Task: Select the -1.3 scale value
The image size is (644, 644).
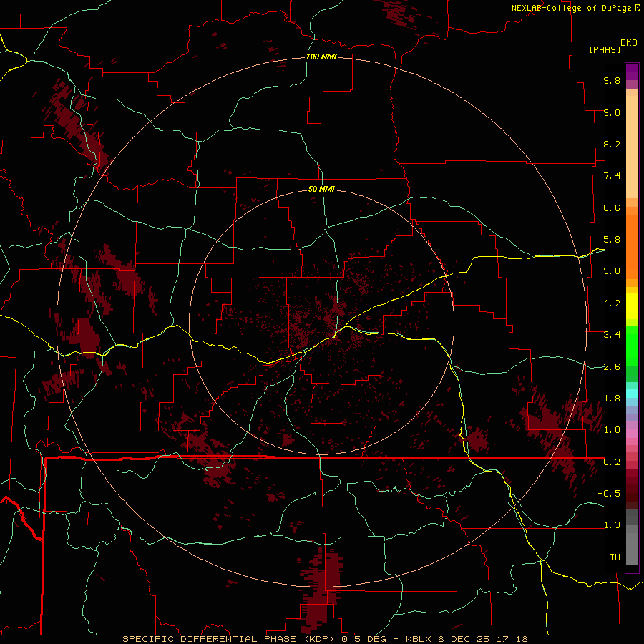Action: 609,525
